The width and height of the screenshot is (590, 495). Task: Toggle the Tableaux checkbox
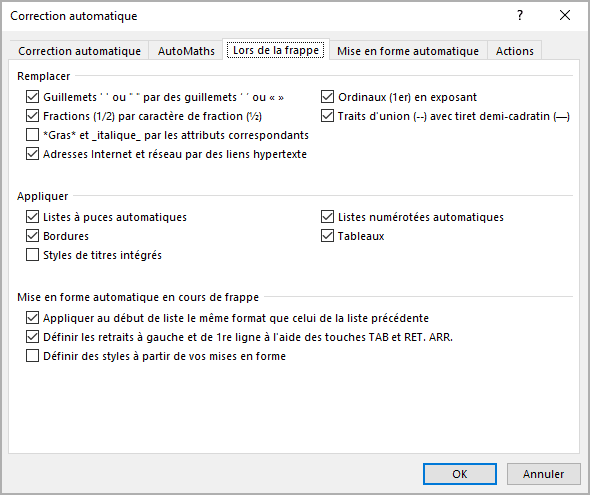point(327,236)
